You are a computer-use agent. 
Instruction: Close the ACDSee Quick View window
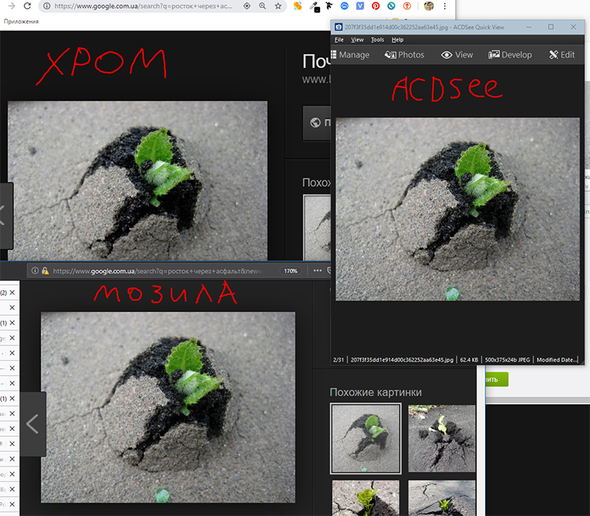pyautogui.click(x=573, y=27)
